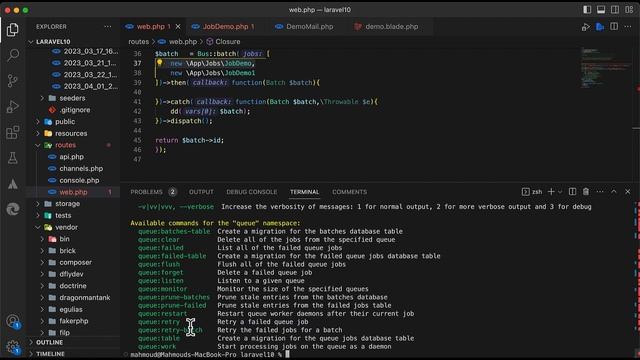
Task: Close the terminal panel
Action: (628, 191)
